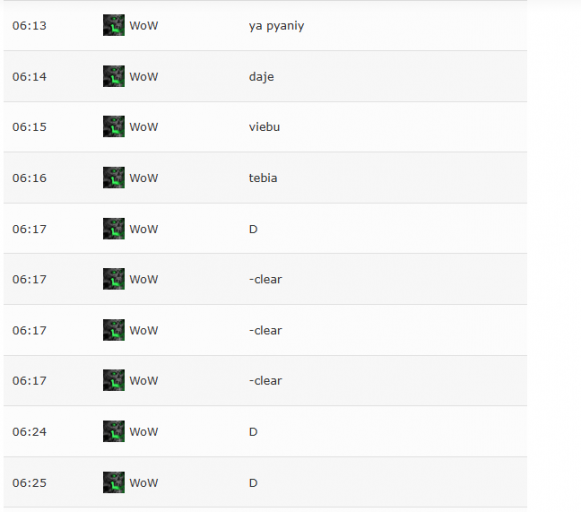Click the "viebu" chat message text
The width and height of the screenshot is (581, 512).
pyautogui.click(x=264, y=127)
